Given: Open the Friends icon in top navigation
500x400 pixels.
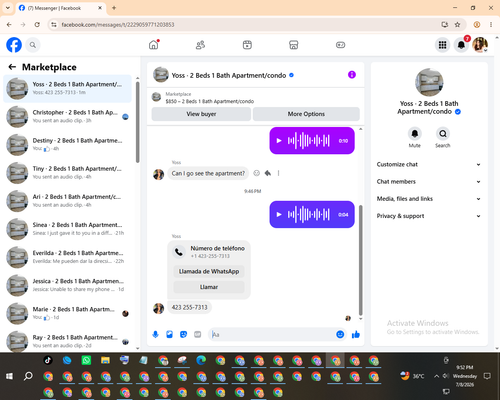Looking at the screenshot, I should 200,45.
